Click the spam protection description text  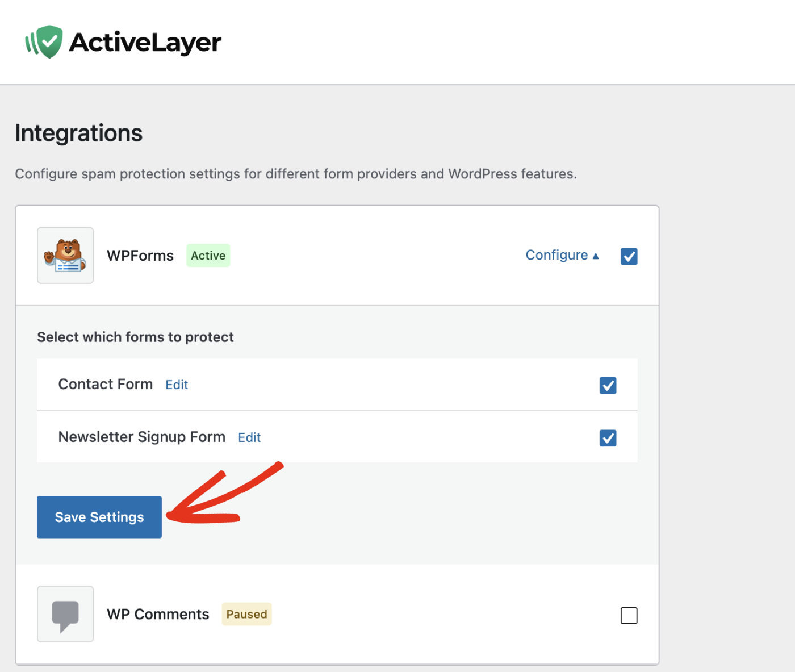296,174
